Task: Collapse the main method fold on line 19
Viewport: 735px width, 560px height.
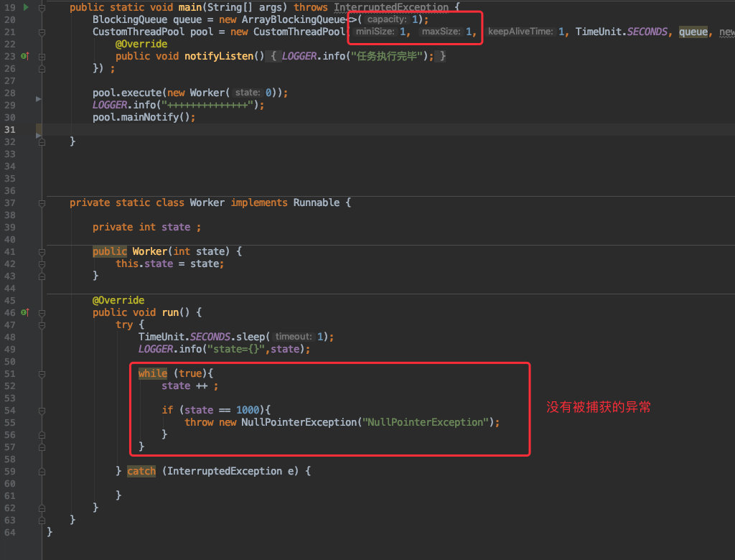Action: [42, 8]
